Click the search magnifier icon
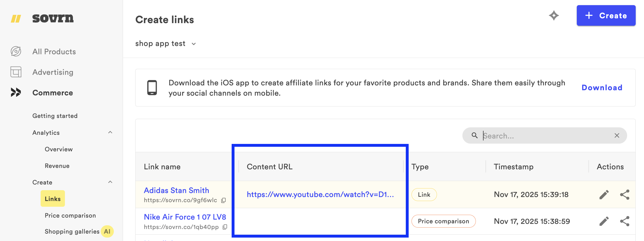 point(475,136)
